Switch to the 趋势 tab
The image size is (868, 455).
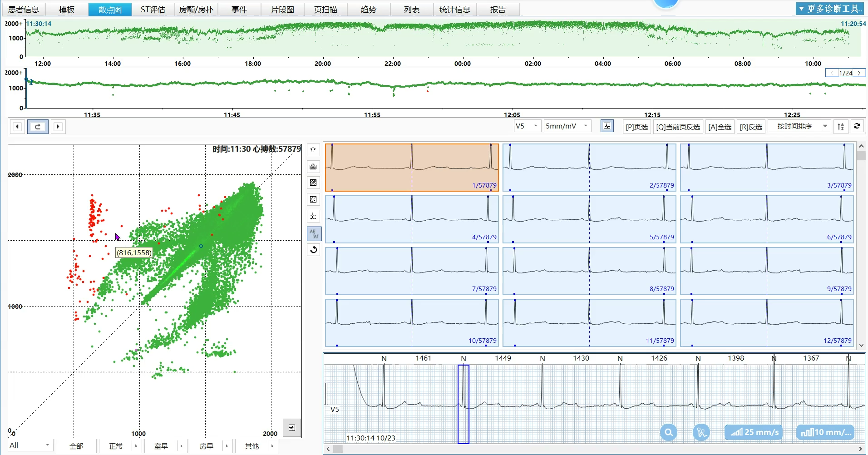[369, 10]
